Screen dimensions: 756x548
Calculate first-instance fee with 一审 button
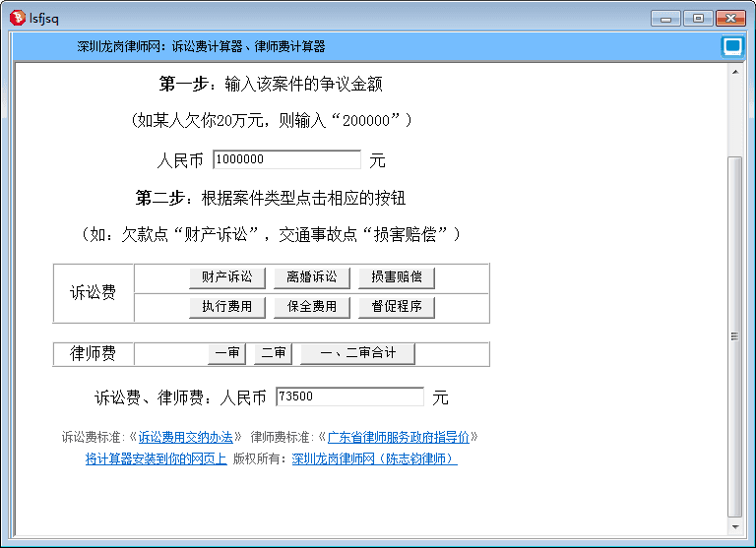click(x=226, y=353)
